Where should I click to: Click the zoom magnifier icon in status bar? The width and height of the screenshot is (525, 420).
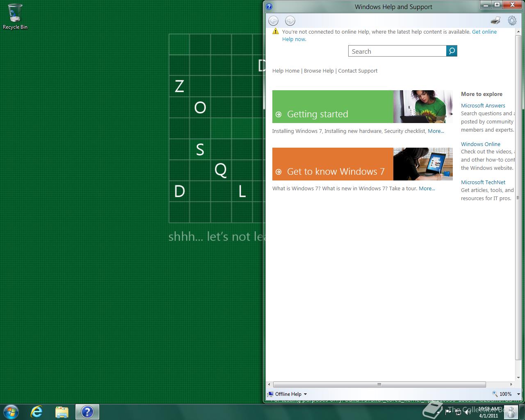495,394
